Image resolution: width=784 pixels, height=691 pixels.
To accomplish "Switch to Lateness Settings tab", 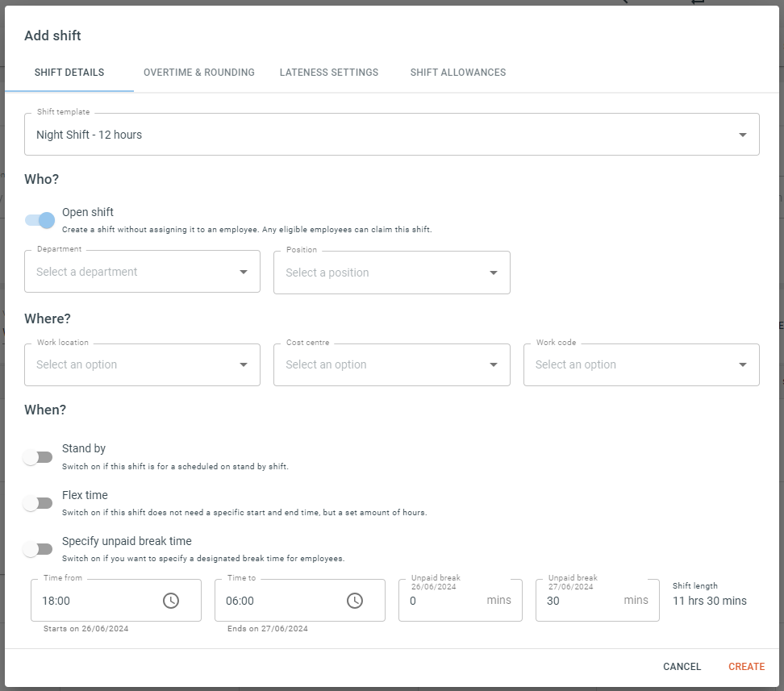I will (x=329, y=73).
